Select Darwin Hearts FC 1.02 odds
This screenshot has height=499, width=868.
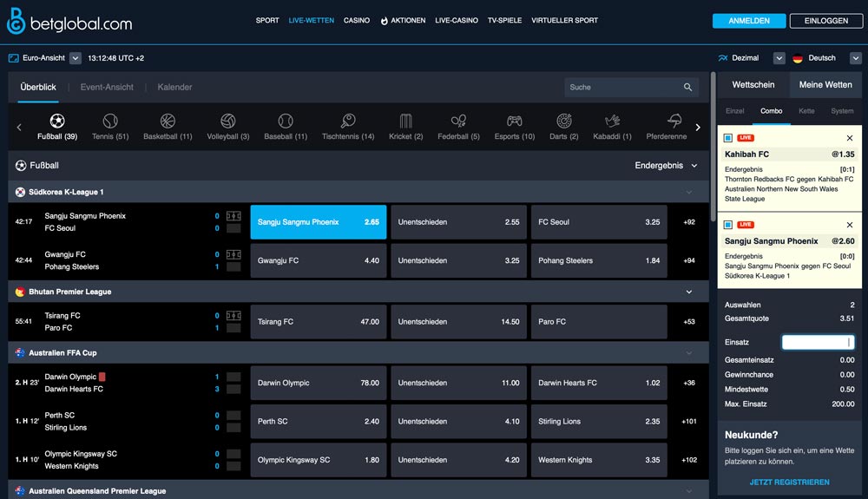(x=599, y=383)
